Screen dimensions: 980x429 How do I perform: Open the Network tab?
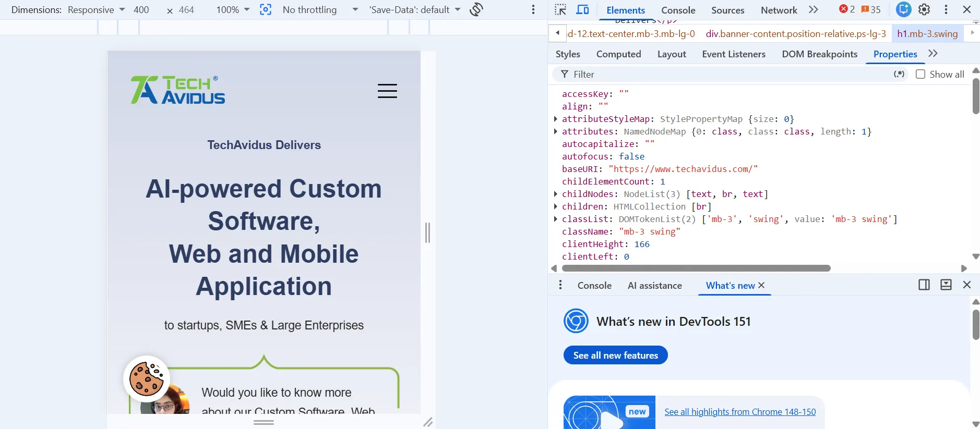click(779, 10)
